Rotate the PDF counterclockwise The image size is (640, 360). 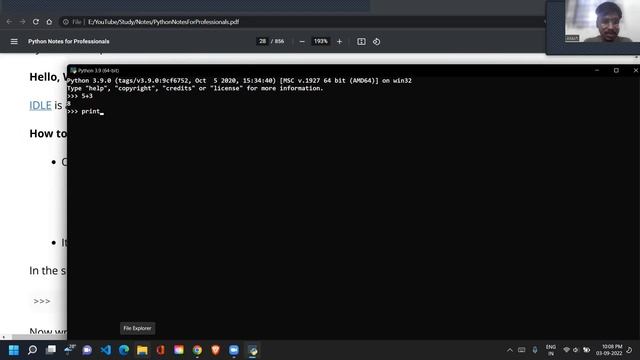coord(376,41)
